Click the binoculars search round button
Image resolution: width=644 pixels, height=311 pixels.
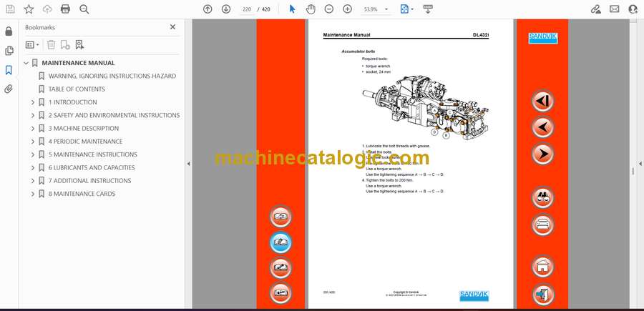(542, 198)
